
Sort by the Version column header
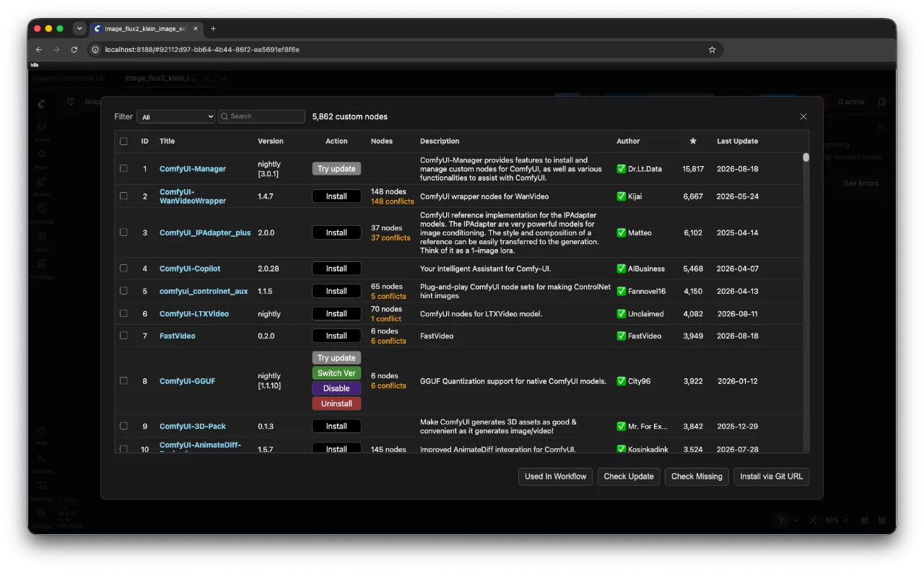click(x=271, y=141)
